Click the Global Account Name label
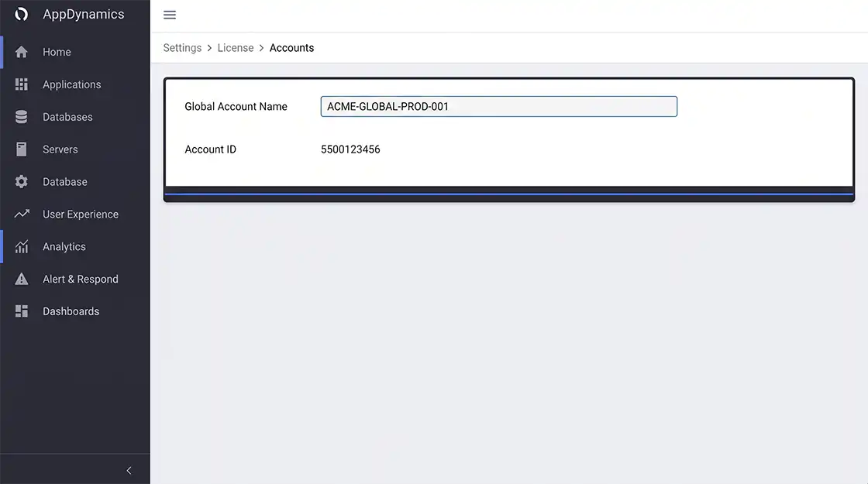Image resolution: width=868 pixels, height=484 pixels. pyautogui.click(x=236, y=107)
